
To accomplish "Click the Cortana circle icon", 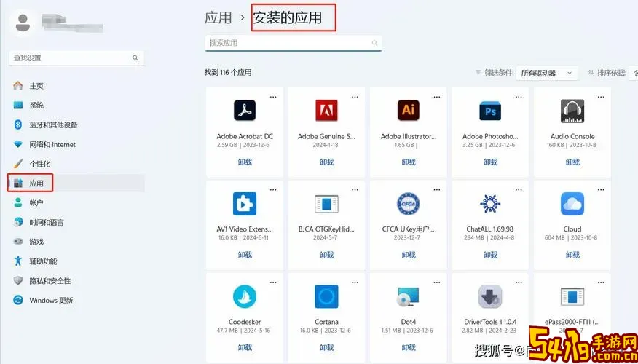I will [326, 296].
